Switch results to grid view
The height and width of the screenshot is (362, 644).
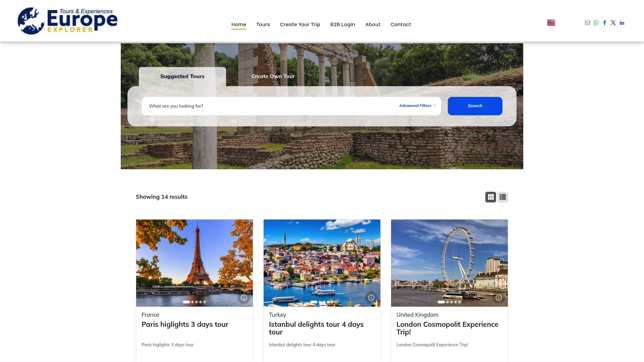[x=491, y=197]
